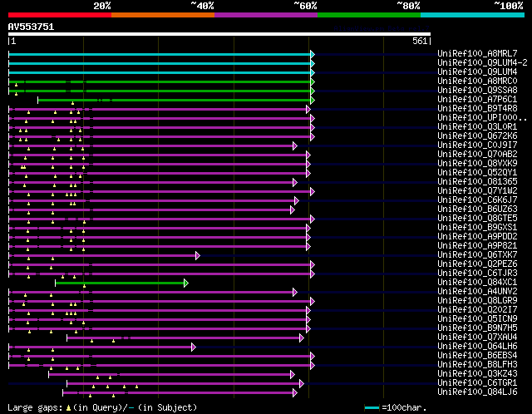Viewport: 532px width, 414px height.
Task: Select the UniRef100_Q52QY1 label
Action: (x=477, y=172)
